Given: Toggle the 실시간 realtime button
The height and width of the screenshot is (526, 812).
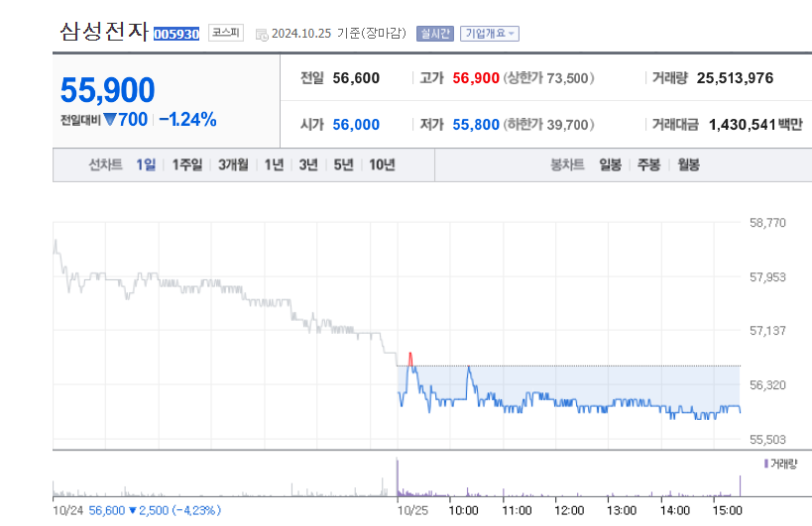Looking at the screenshot, I should (x=435, y=34).
